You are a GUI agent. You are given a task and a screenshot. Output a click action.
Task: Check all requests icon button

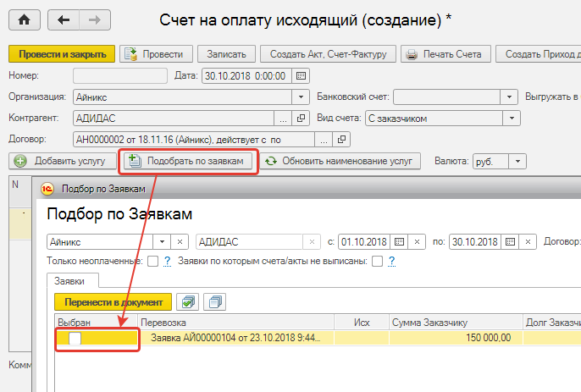coord(188,302)
